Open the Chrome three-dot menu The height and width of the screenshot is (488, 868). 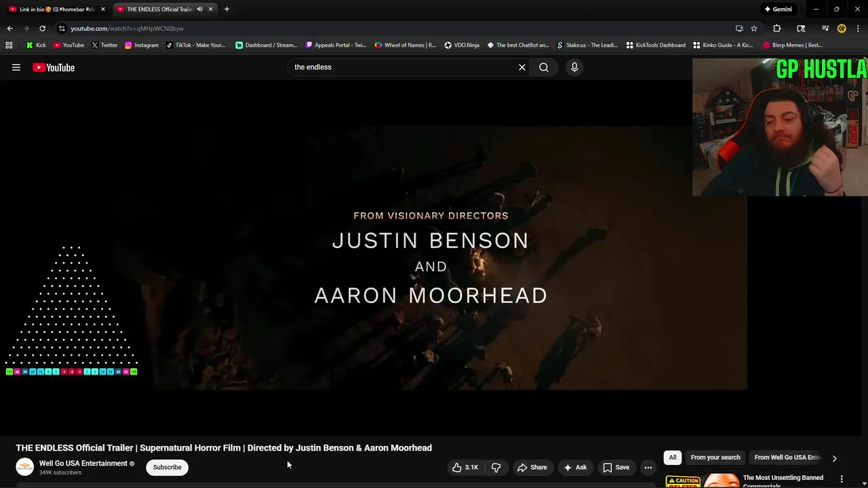coord(858,28)
